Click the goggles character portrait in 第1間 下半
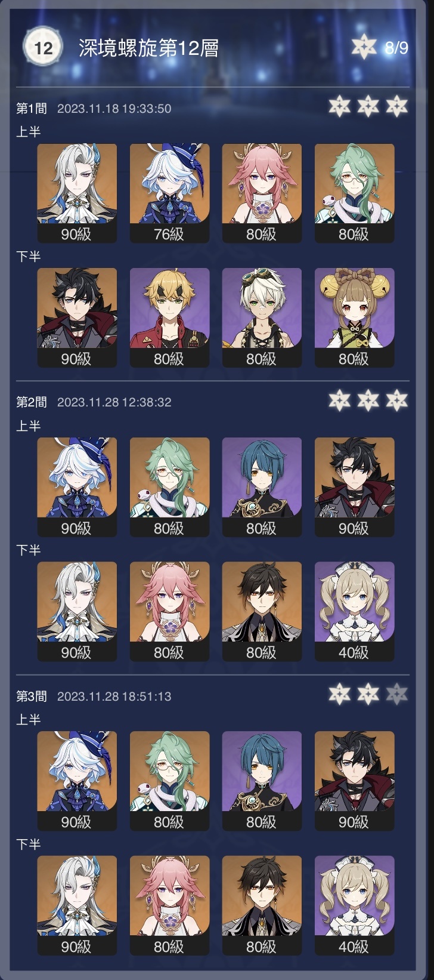Image resolution: width=434 pixels, height=980 pixels. pos(262,318)
